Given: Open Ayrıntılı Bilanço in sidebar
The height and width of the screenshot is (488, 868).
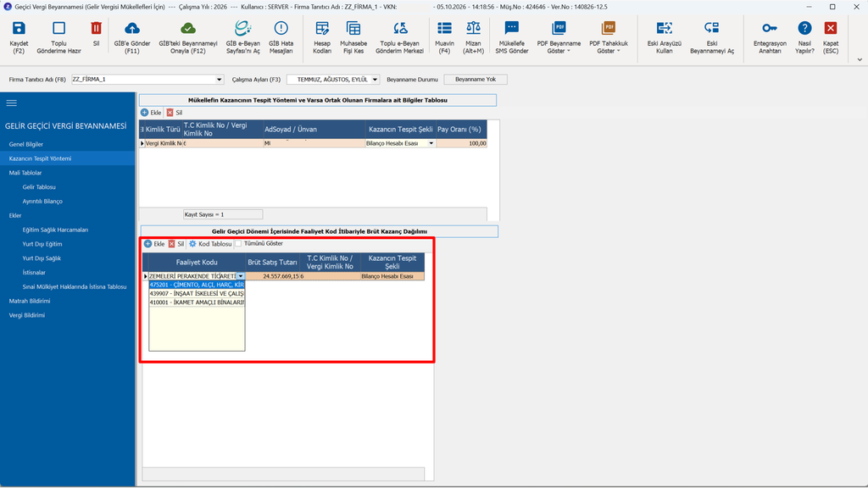Looking at the screenshot, I should pyautogui.click(x=42, y=202).
